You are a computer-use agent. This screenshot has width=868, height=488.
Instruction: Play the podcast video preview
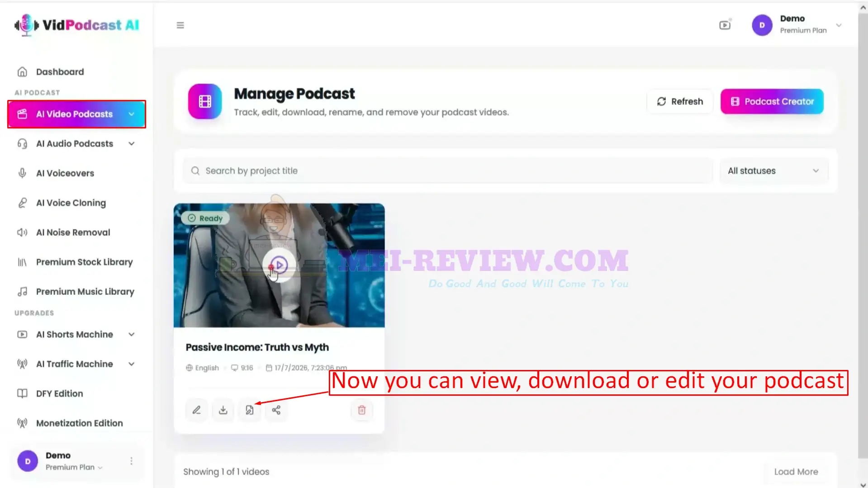279,265
